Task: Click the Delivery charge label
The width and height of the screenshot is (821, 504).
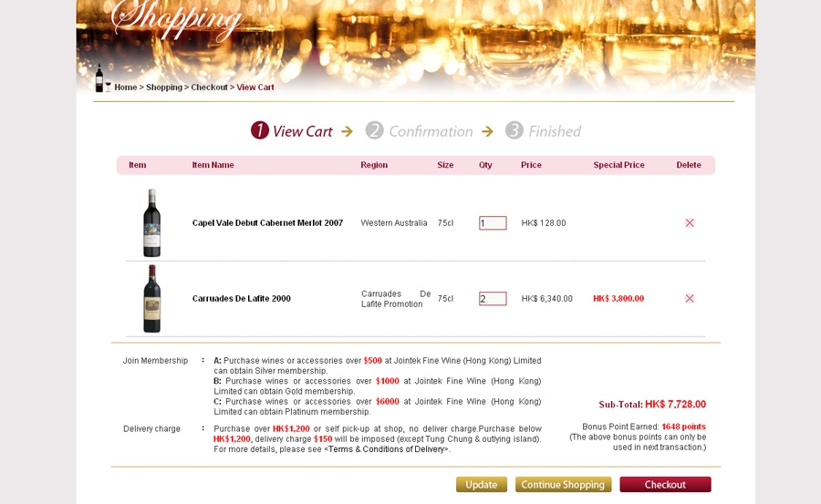Action: [151, 428]
